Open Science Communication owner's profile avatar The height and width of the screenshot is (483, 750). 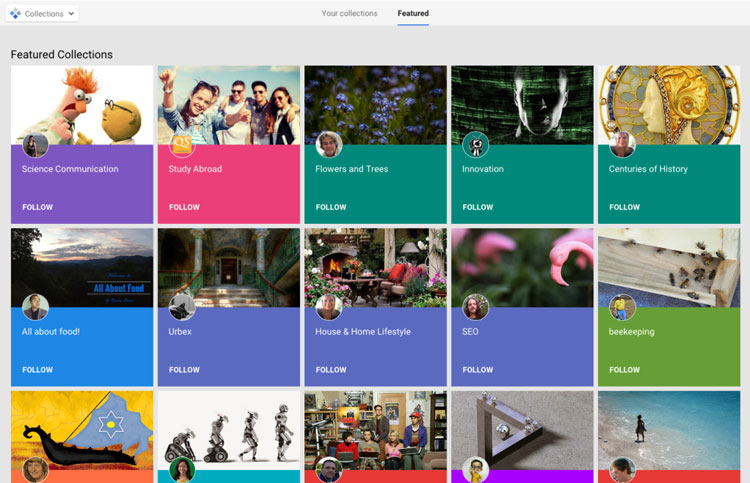[x=36, y=145]
